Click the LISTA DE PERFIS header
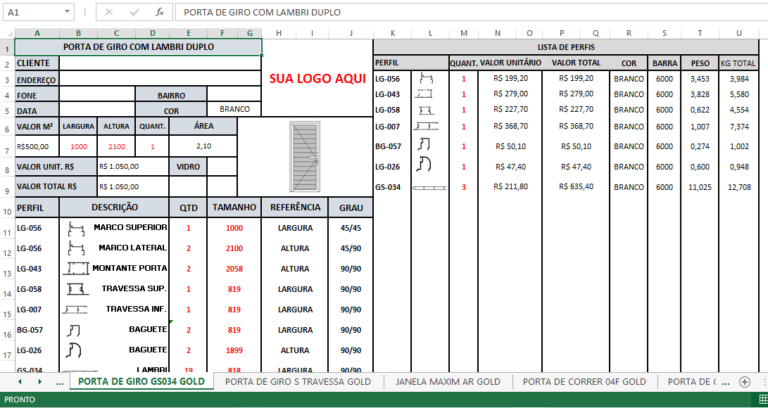Viewport: 768px width, 408px height. pyautogui.click(x=566, y=47)
